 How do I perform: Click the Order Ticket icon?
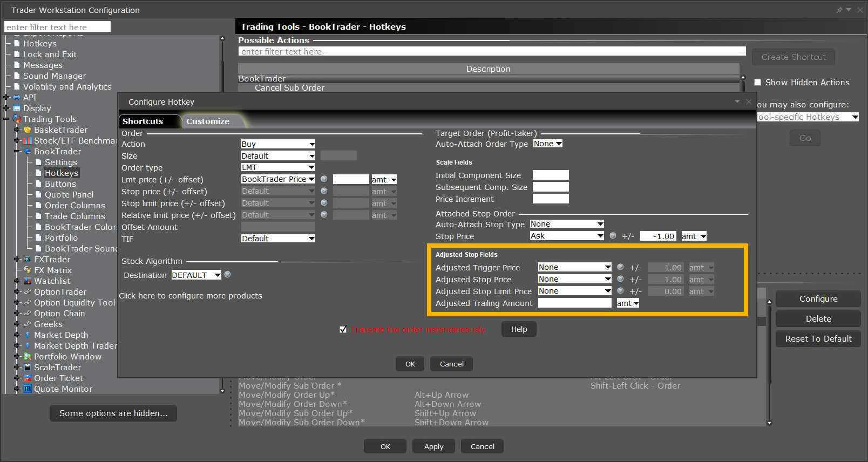[x=28, y=378]
